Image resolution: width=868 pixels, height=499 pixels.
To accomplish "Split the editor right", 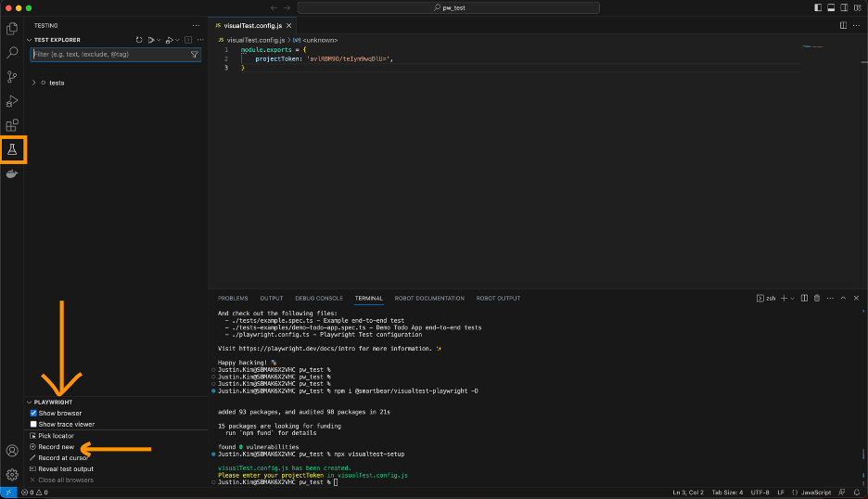I will coord(843,25).
